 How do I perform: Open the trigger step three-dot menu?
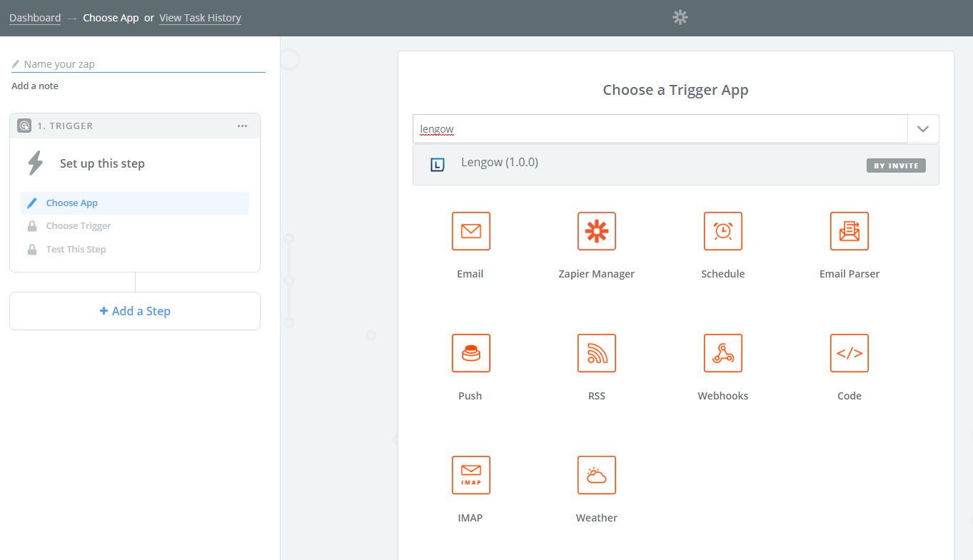point(242,126)
